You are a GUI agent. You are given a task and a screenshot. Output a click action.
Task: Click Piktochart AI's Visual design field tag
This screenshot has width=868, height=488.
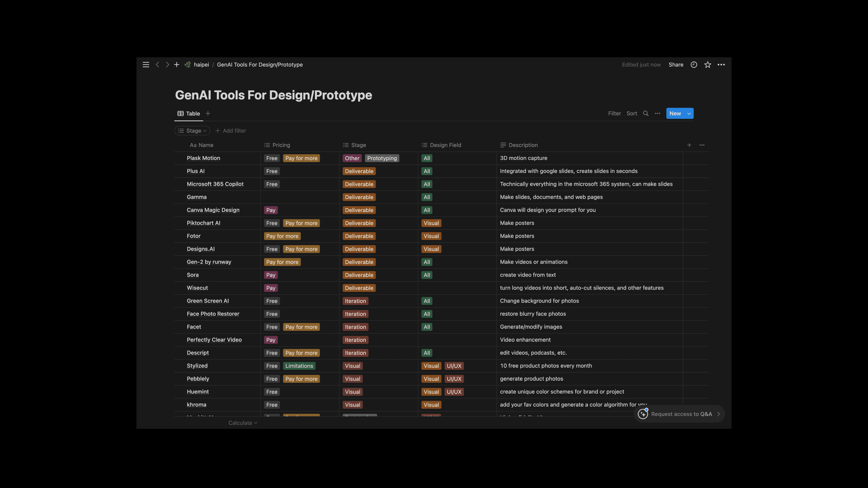point(431,223)
